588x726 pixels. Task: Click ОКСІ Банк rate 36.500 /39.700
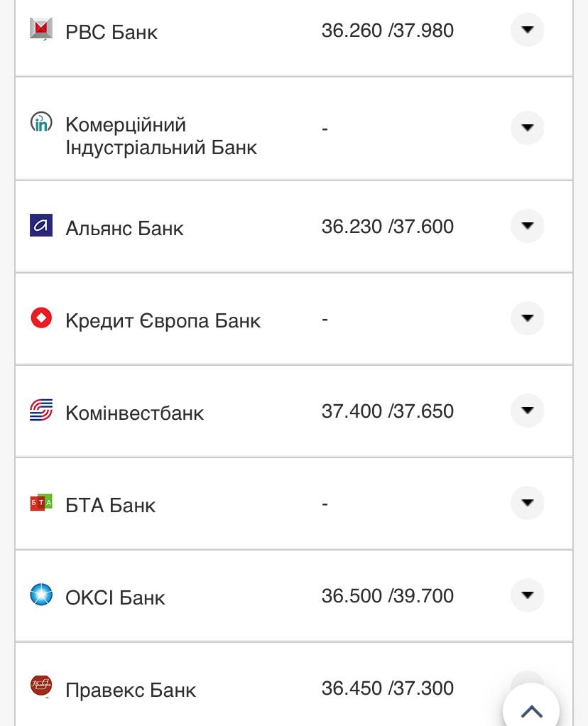tap(387, 596)
